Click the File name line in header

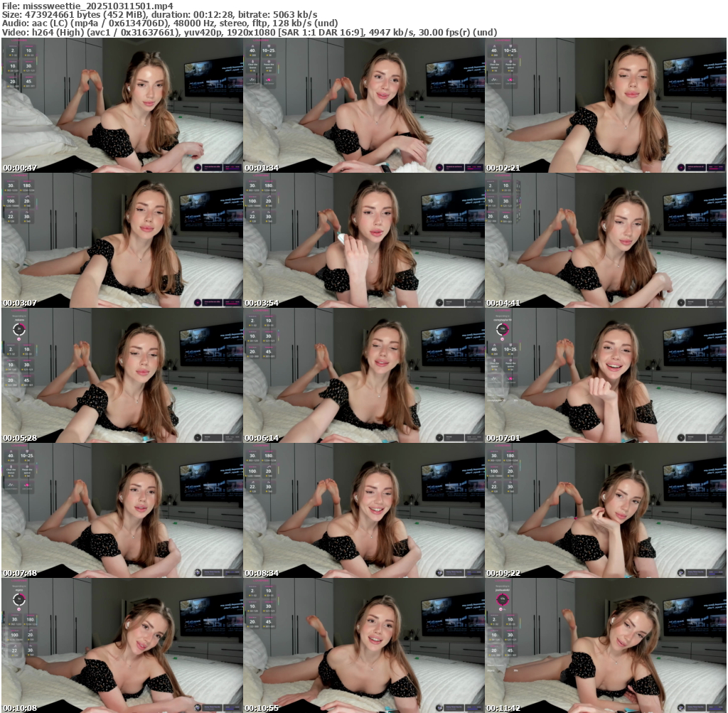coord(87,5)
